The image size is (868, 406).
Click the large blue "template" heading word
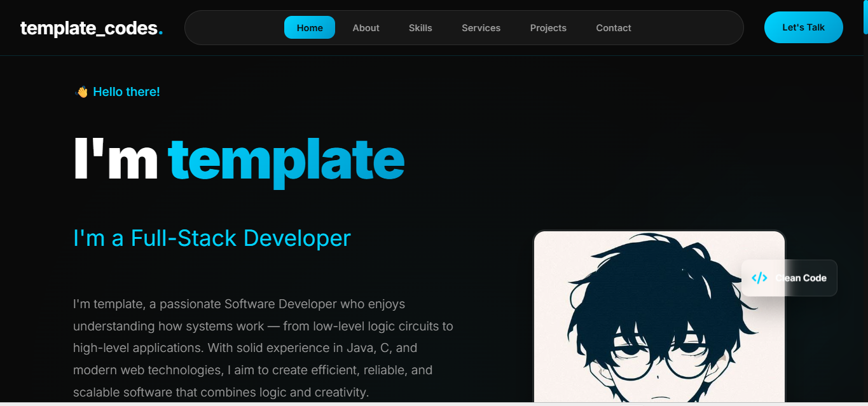[x=286, y=159]
